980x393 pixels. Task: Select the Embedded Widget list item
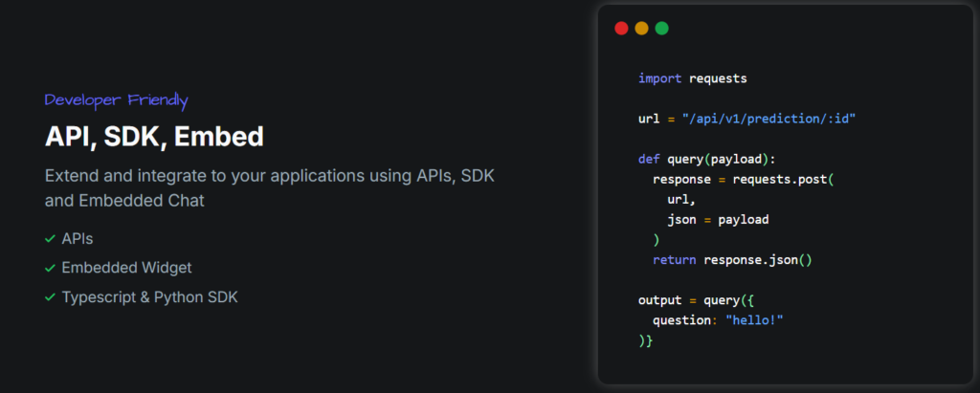[120, 268]
